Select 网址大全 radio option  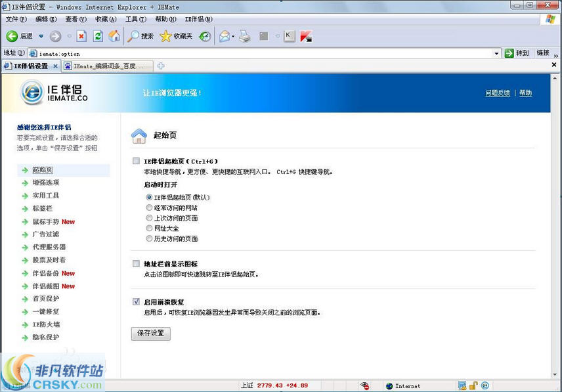point(149,229)
